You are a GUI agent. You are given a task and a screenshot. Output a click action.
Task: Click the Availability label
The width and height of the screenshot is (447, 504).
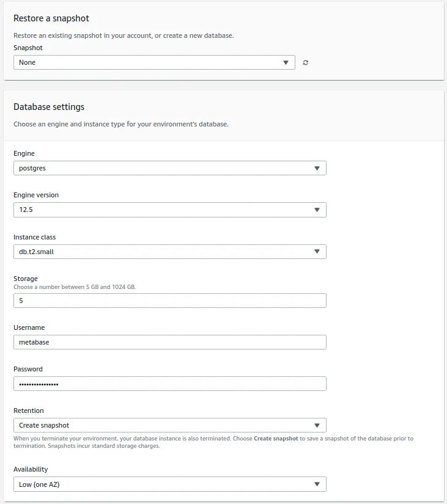pos(31,469)
